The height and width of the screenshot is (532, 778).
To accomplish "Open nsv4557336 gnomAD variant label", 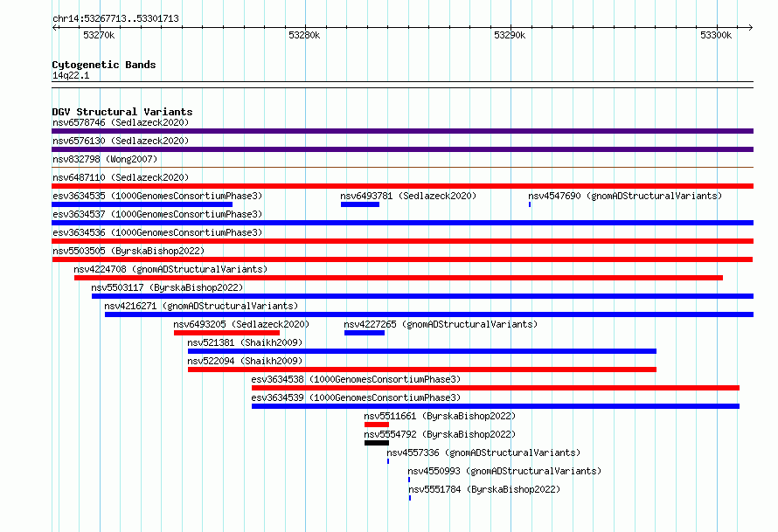I will point(483,453).
